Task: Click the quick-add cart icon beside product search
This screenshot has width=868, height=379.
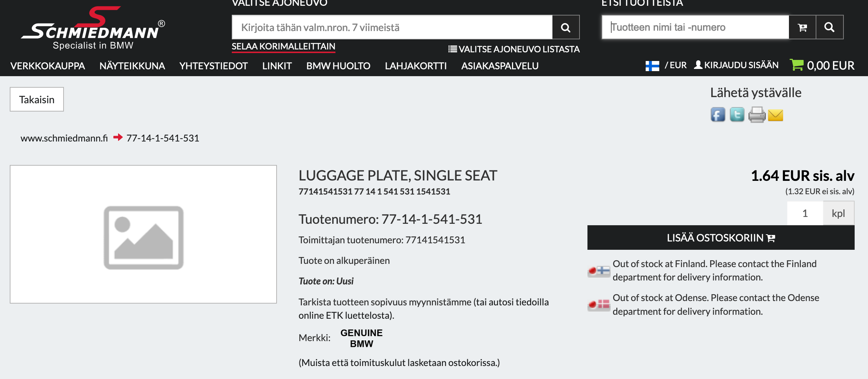Action: point(802,27)
